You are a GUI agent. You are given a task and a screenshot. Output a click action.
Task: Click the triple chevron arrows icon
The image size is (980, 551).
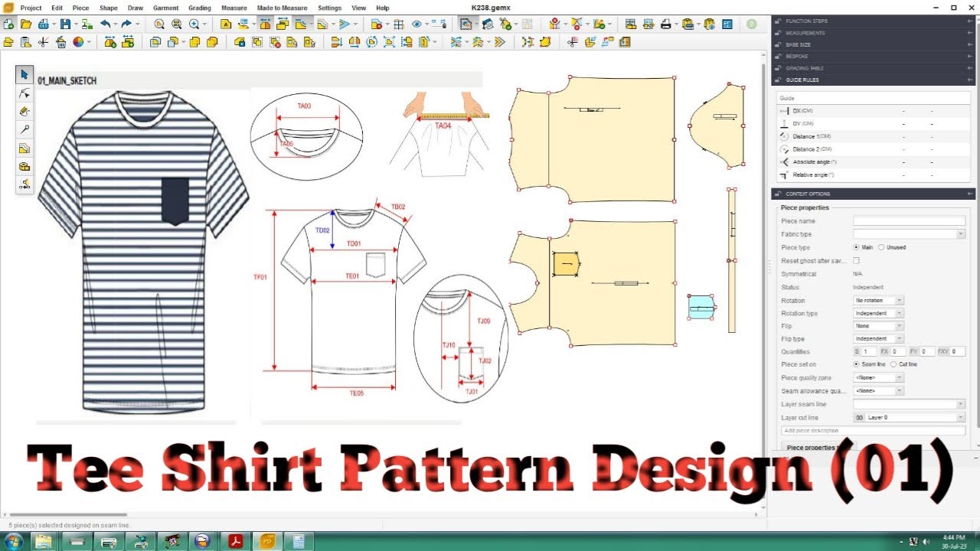point(499,42)
